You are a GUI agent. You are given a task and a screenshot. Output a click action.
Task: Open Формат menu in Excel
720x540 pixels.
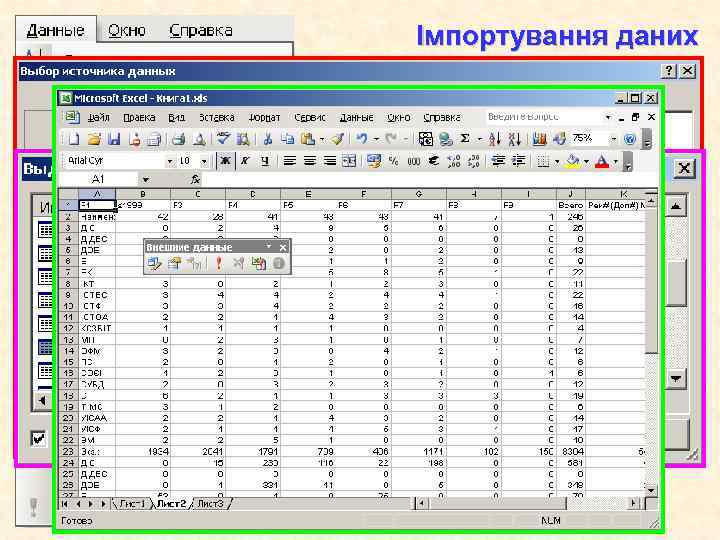point(264,118)
